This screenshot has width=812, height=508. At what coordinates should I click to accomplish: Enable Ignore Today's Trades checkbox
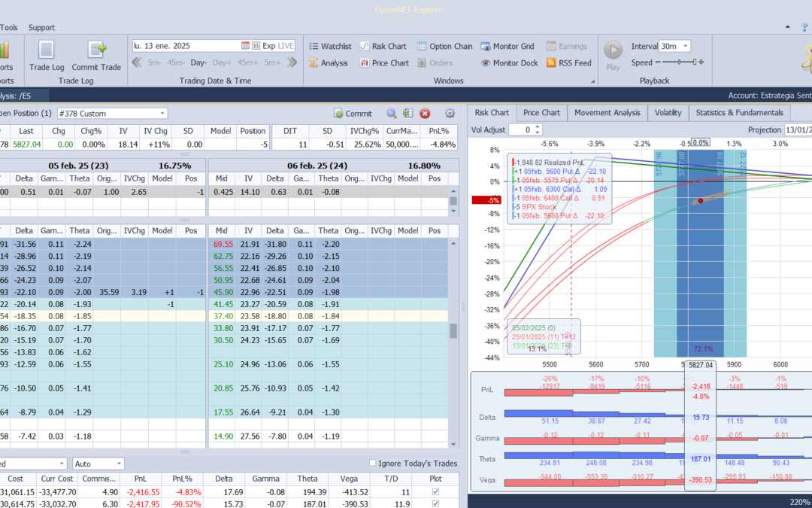(x=372, y=464)
